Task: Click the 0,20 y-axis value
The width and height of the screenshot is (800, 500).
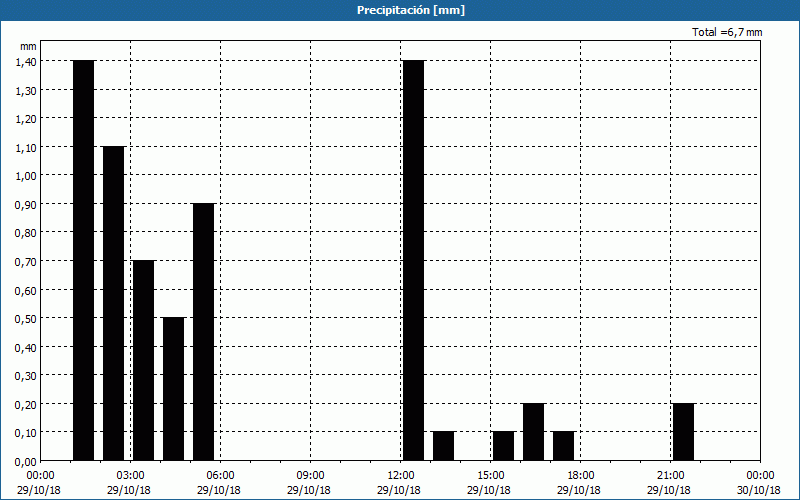Action: [27, 405]
